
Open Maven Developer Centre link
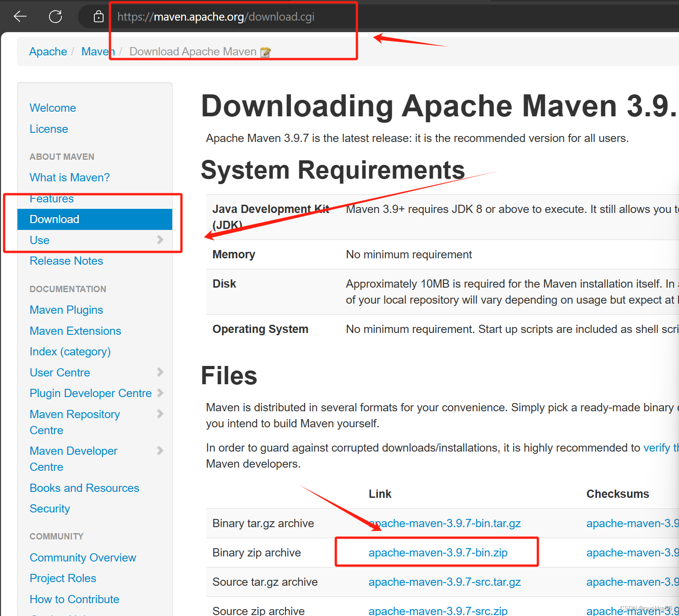pos(73,459)
